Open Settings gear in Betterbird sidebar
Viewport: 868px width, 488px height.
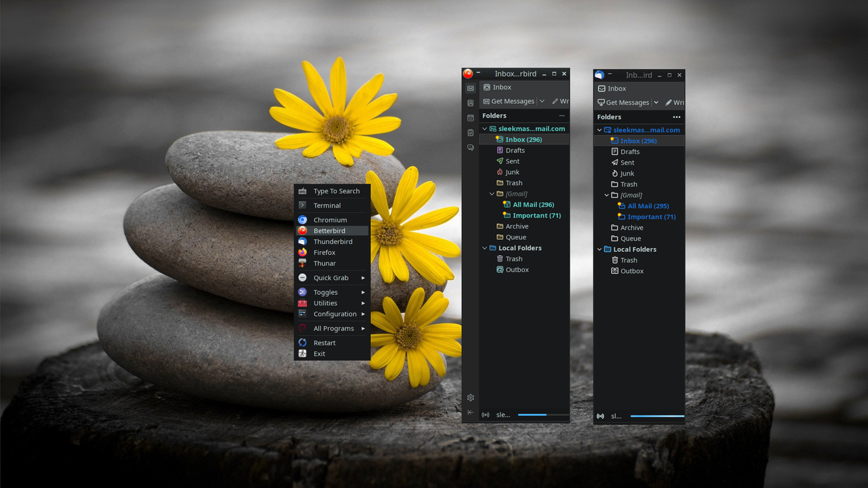tap(471, 398)
